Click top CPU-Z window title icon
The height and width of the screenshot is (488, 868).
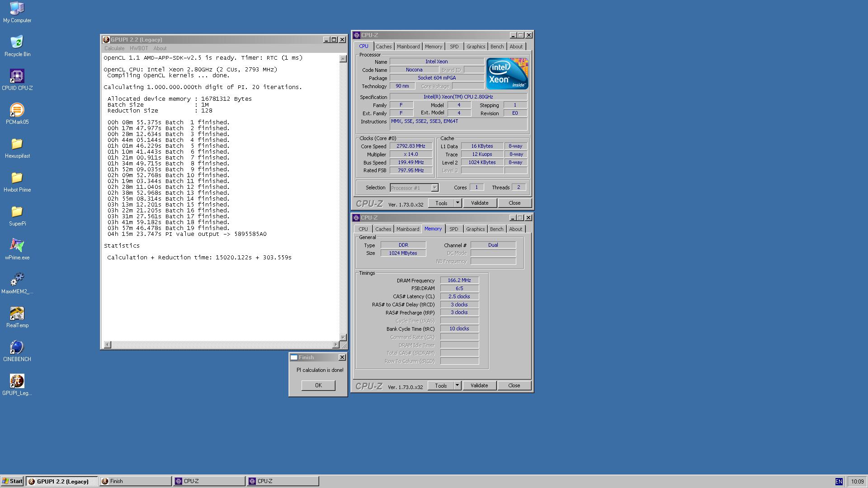pyautogui.click(x=357, y=35)
